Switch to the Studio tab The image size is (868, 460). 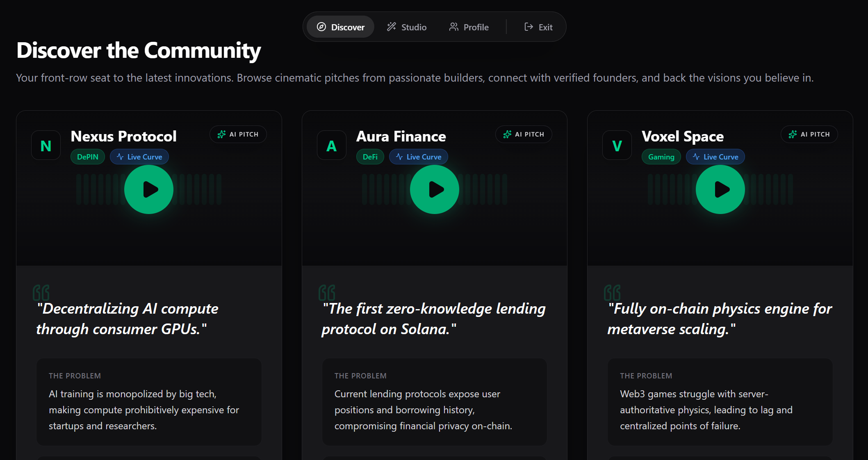(x=407, y=27)
